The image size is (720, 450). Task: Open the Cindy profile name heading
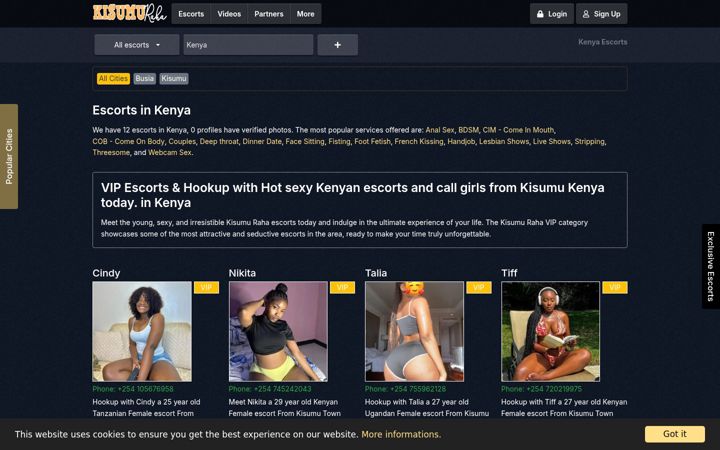tap(106, 273)
